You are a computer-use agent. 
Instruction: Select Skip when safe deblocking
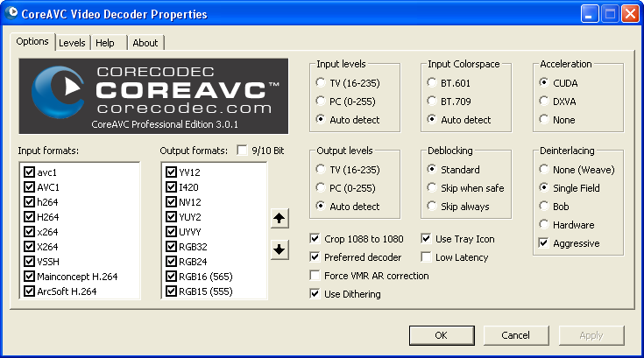pos(432,188)
